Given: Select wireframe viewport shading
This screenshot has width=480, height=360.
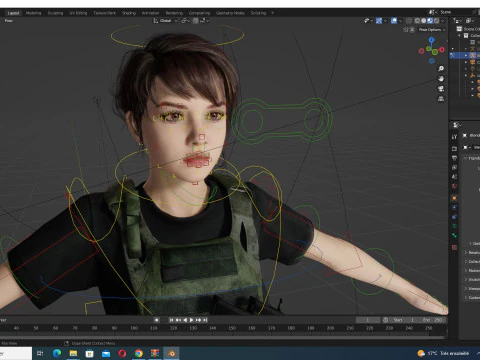Looking at the screenshot, I should pos(417,21).
